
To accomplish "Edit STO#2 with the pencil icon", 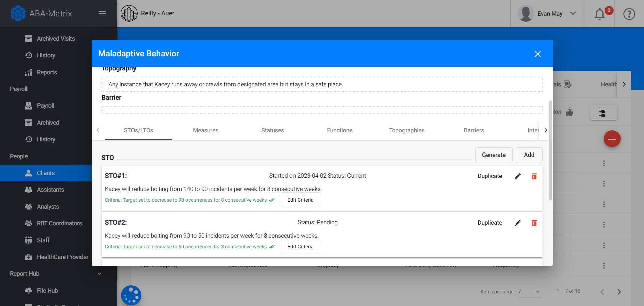I will point(518,223).
